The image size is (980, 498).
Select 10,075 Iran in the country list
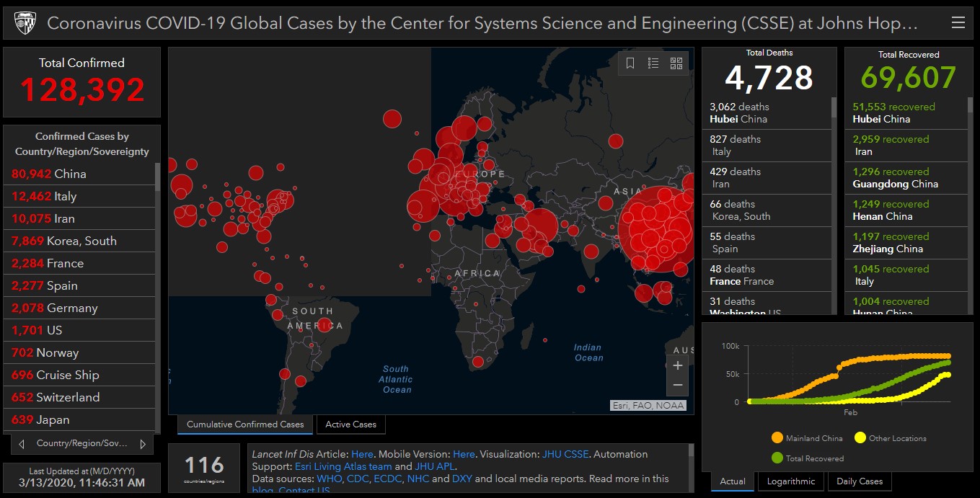point(79,218)
